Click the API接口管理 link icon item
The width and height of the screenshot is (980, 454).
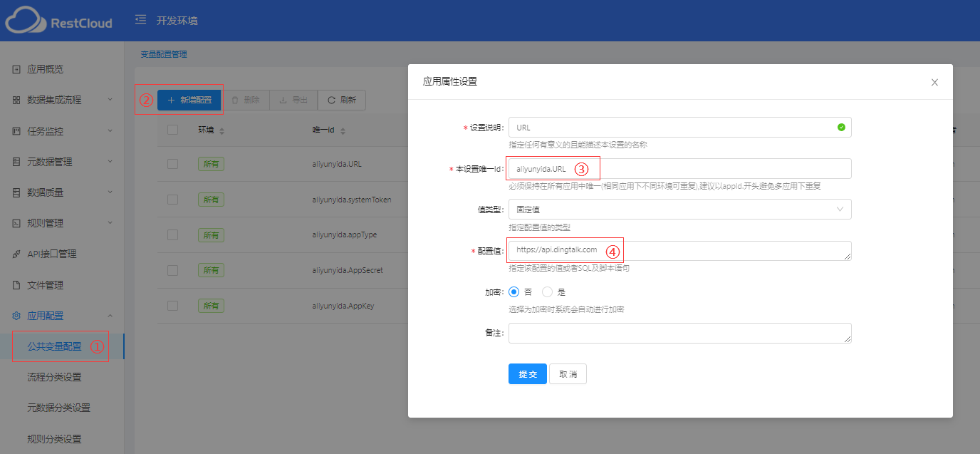point(51,254)
